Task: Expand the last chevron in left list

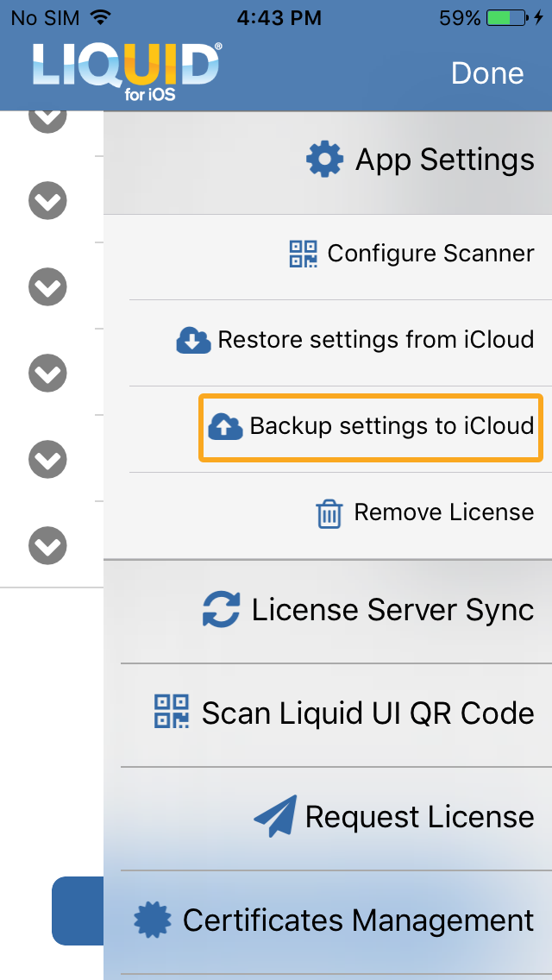Action: pos(47,546)
